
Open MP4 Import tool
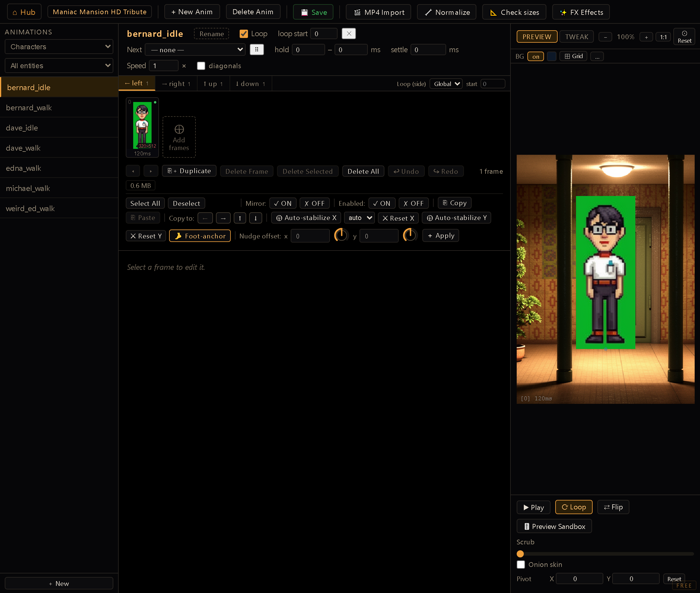(x=378, y=12)
